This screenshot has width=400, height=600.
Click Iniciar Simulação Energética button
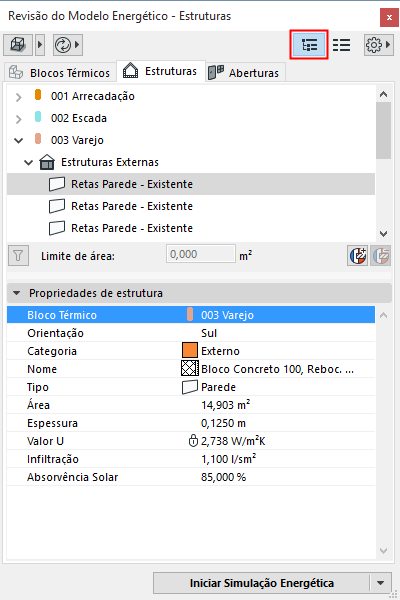click(x=262, y=583)
